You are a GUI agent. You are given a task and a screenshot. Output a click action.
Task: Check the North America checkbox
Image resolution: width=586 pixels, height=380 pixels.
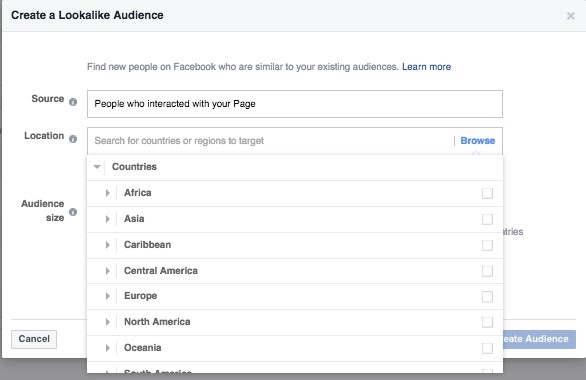[487, 322]
